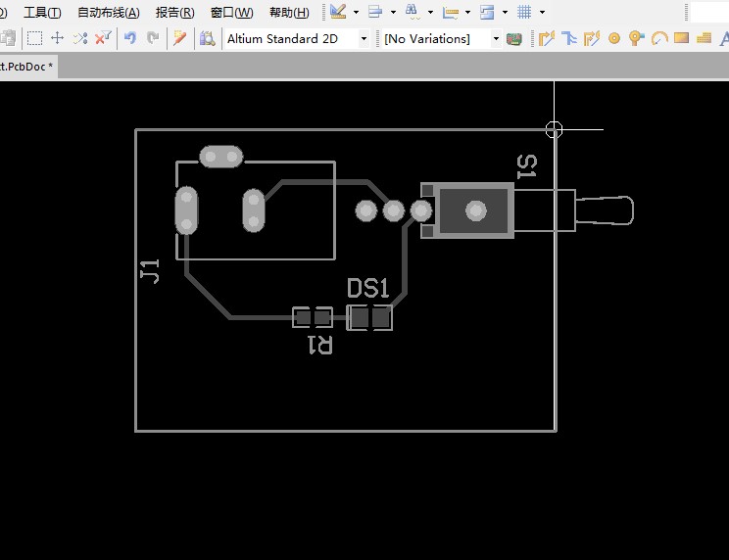Click the grids icon
This screenshot has width=729, height=560.
click(524, 12)
